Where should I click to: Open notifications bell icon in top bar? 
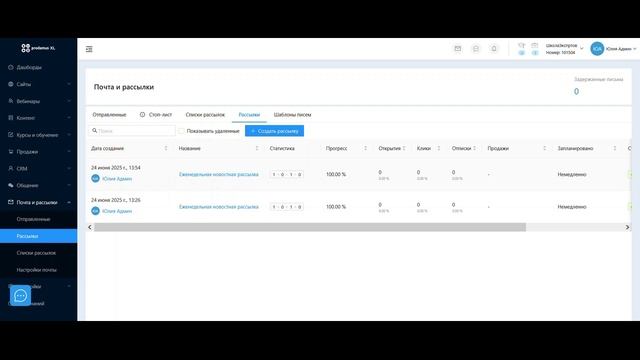click(494, 49)
